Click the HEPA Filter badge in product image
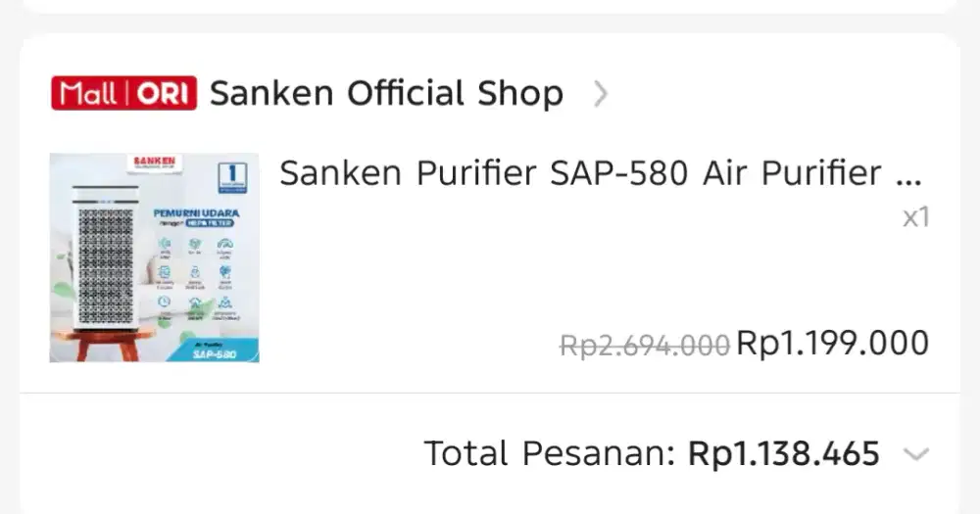The image size is (980, 514). tap(205, 222)
